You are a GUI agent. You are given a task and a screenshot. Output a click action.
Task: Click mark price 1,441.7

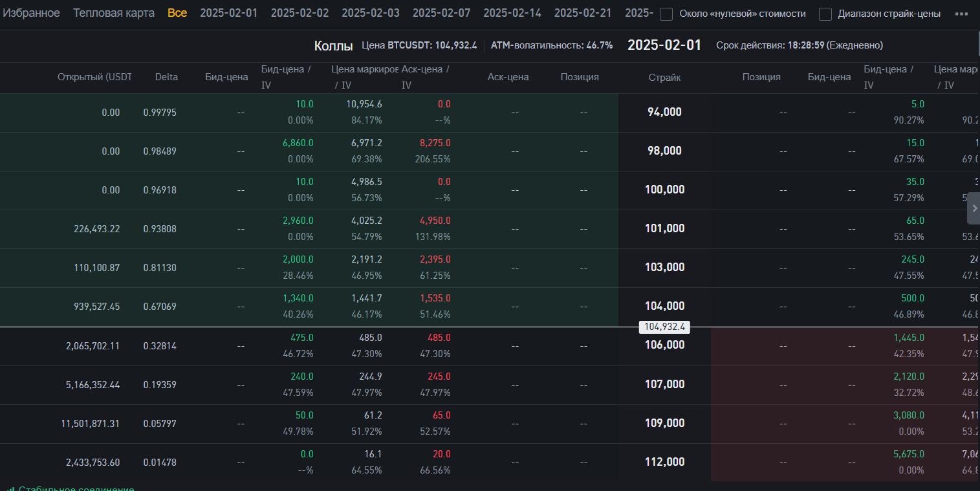[x=367, y=298]
